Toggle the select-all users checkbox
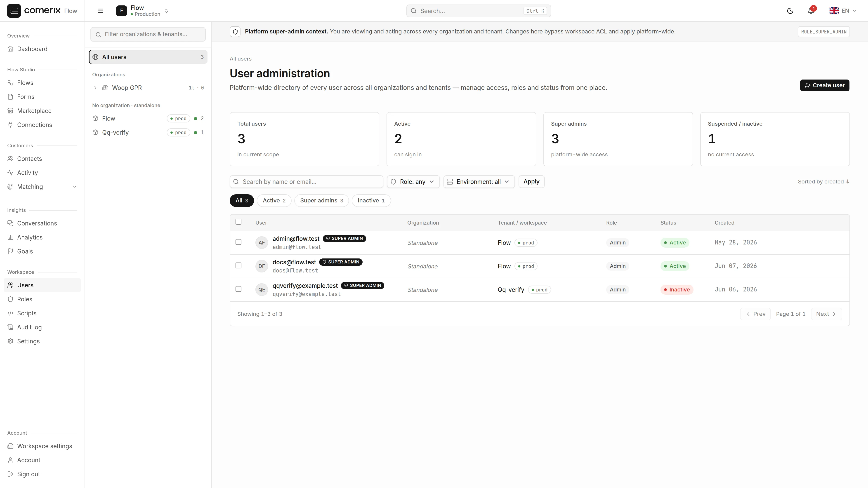 [238, 222]
